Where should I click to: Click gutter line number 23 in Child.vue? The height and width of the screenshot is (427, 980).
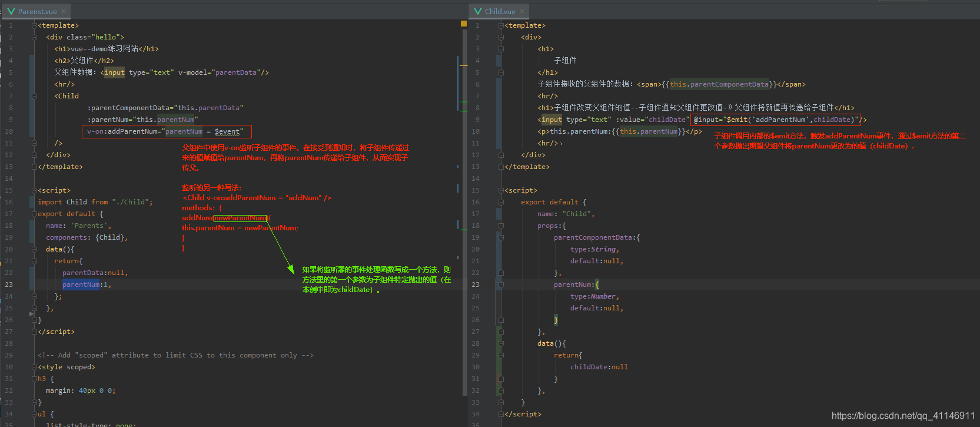(x=476, y=284)
